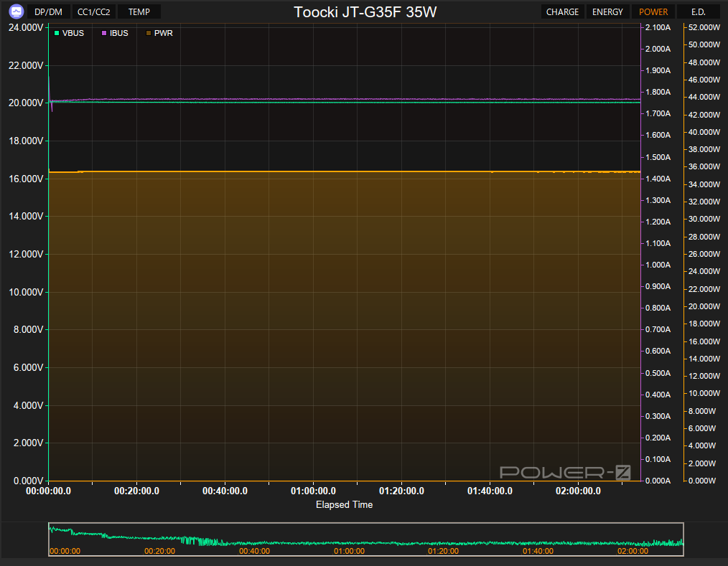Click the 44.000W axis label

(704, 97)
